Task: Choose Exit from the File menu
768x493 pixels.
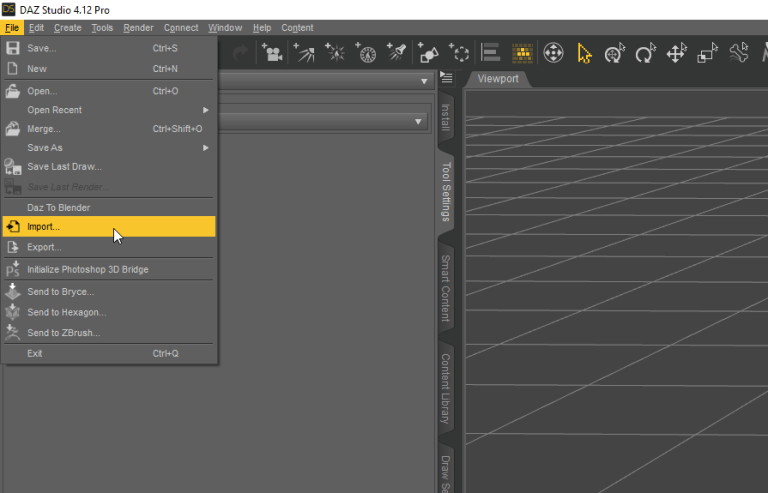Action: (109, 353)
